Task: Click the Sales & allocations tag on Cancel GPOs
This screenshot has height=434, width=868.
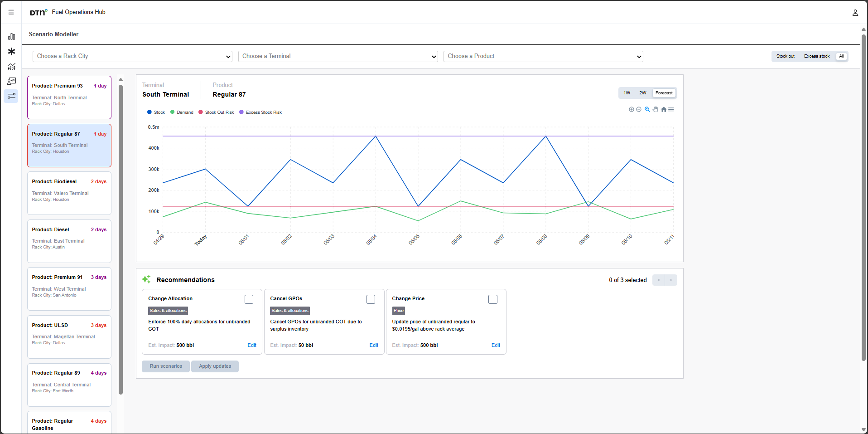Action: coord(290,311)
